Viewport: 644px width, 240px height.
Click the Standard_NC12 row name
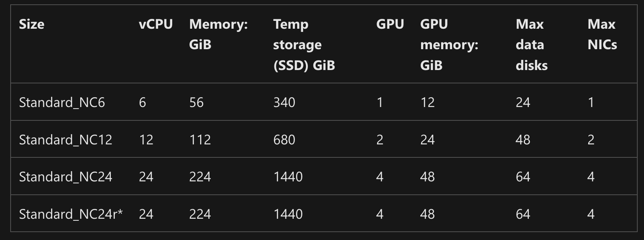click(x=66, y=140)
